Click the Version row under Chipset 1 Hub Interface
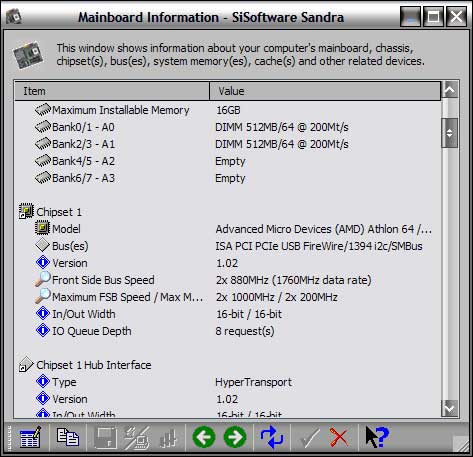473x457 pixels. [228, 399]
